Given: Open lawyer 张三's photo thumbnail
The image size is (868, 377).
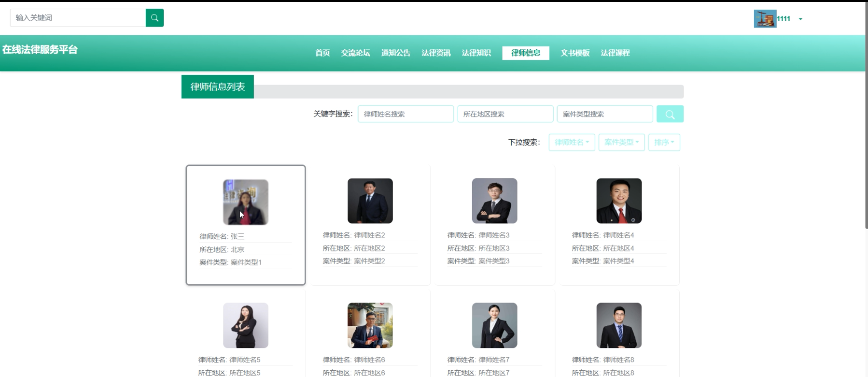Looking at the screenshot, I should coord(246,202).
